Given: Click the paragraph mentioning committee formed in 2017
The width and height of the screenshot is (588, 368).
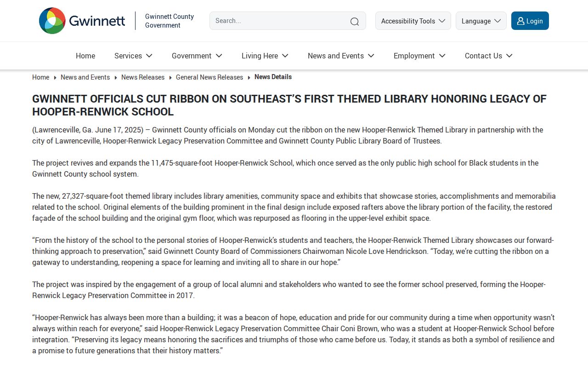Looking at the screenshot, I should pos(289,290).
